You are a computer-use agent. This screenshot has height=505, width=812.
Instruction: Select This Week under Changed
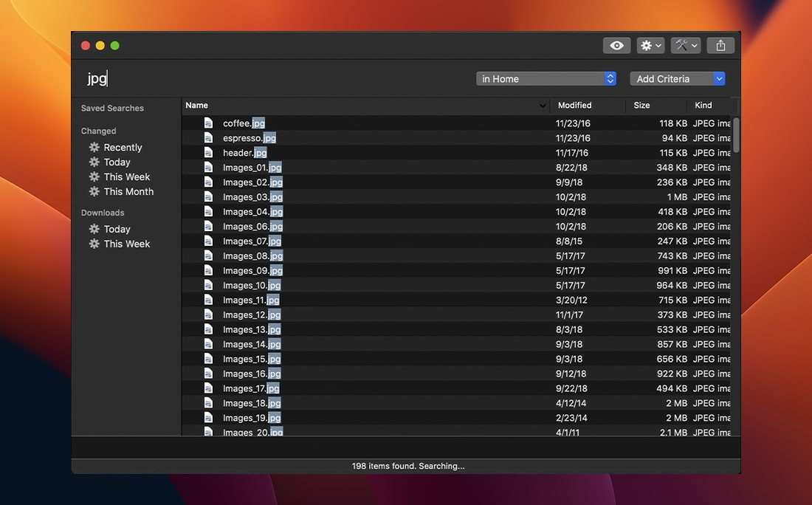pos(125,176)
